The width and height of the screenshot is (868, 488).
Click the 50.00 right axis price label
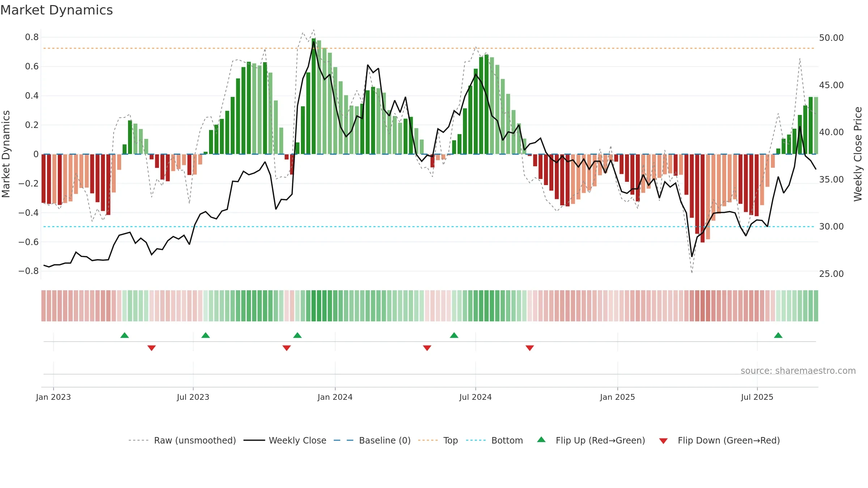click(831, 38)
